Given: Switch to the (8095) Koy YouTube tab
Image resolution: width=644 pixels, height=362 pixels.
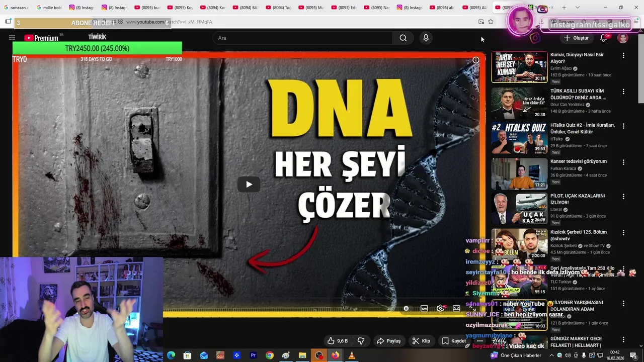Looking at the screenshot, I should [180, 8].
